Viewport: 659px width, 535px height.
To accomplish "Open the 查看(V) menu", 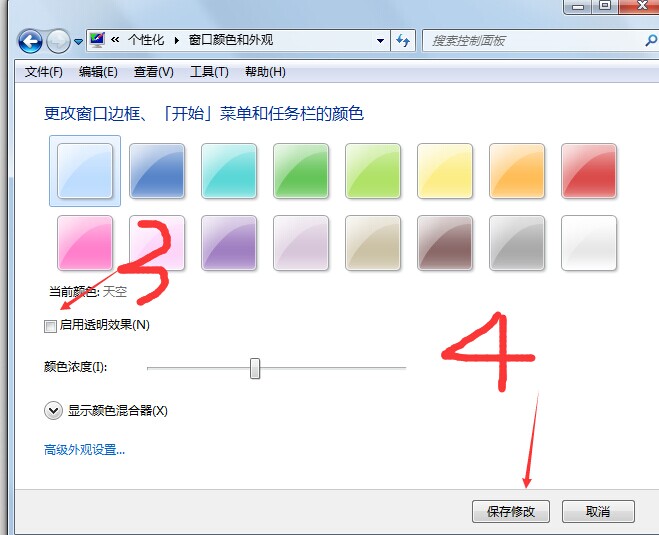I will (x=153, y=72).
